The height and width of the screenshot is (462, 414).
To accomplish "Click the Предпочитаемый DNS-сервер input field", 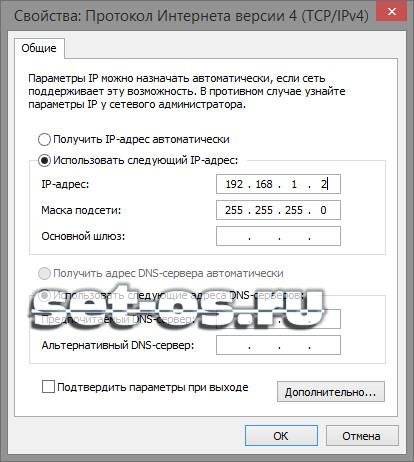I will click(278, 319).
